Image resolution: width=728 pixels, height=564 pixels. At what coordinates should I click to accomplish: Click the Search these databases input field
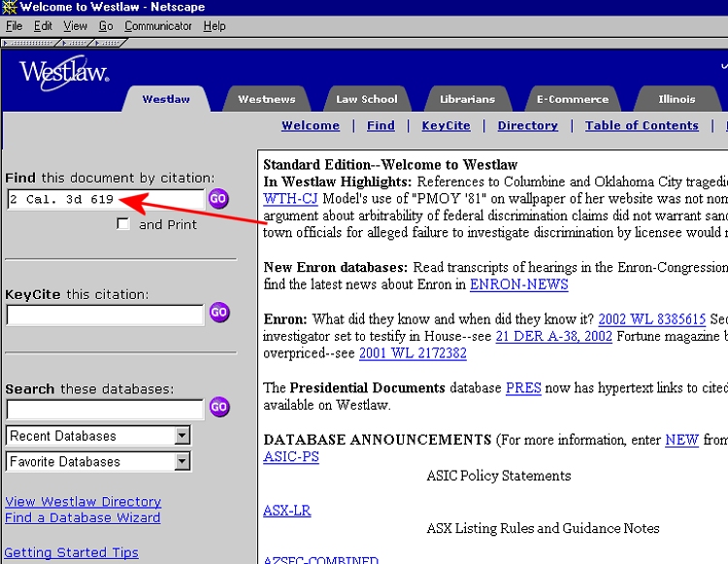tap(106, 410)
